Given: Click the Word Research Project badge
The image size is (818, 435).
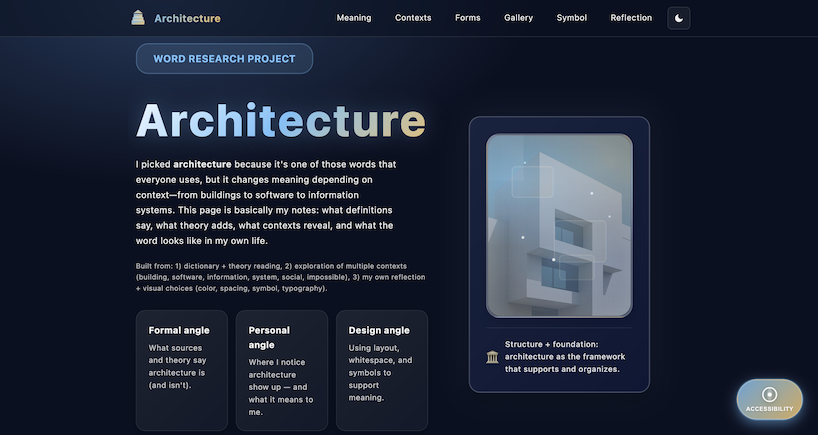Looking at the screenshot, I should [224, 59].
